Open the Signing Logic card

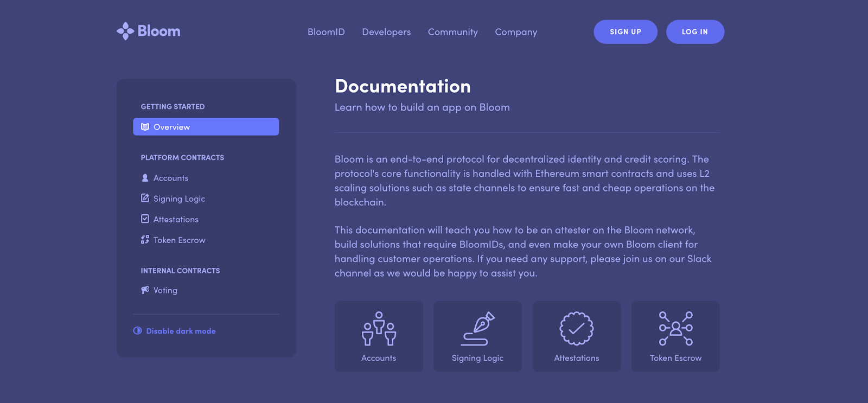(477, 336)
